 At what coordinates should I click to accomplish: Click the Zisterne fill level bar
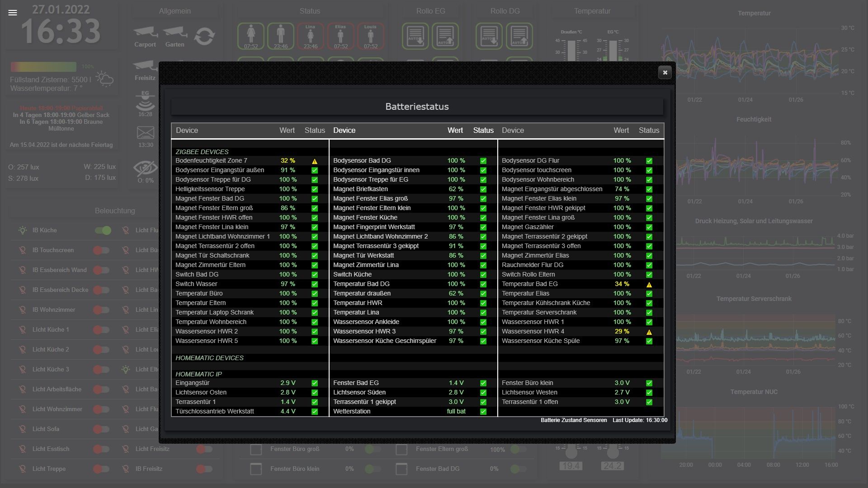point(43,67)
